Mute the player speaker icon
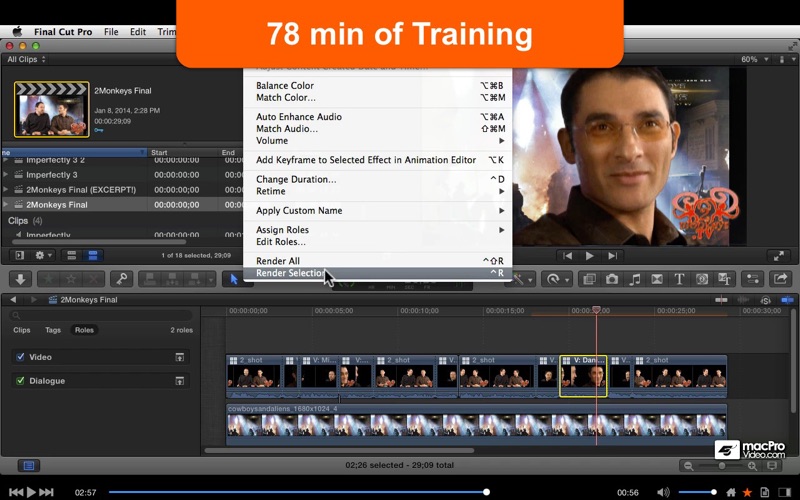 [x=662, y=492]
